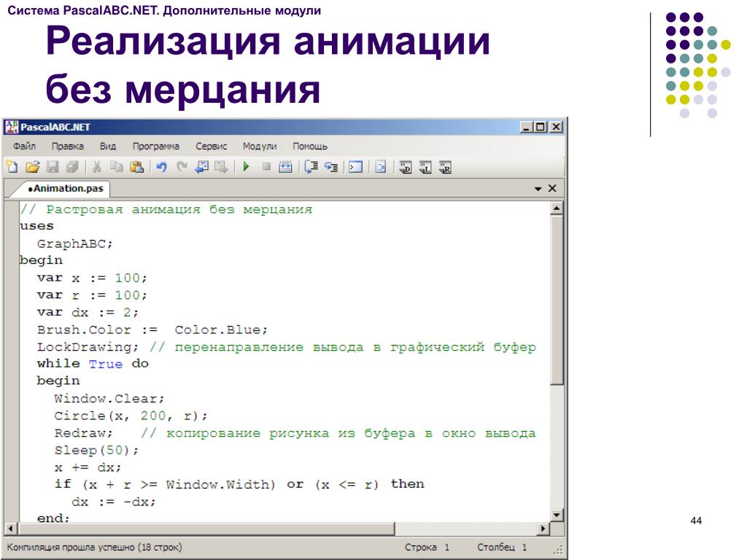747x560 pixels.
Task: Click the 'Строка 1' status bar entry
Action: point(427,547)
